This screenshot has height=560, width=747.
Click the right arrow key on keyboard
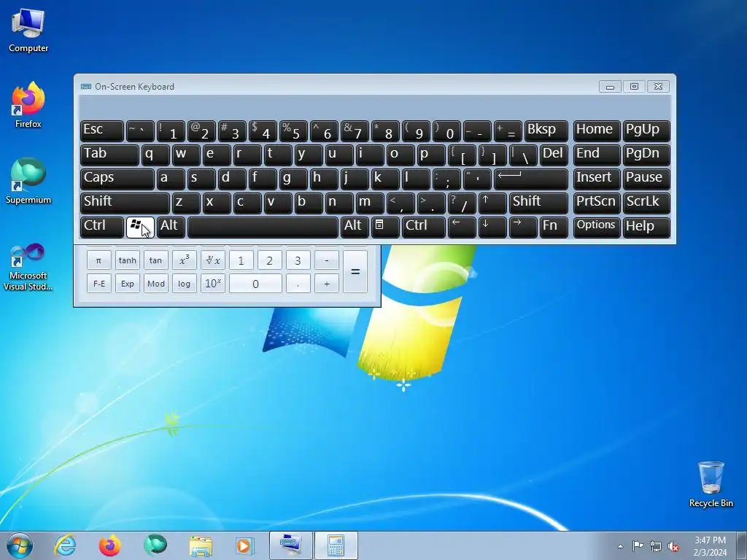point(523,227)
